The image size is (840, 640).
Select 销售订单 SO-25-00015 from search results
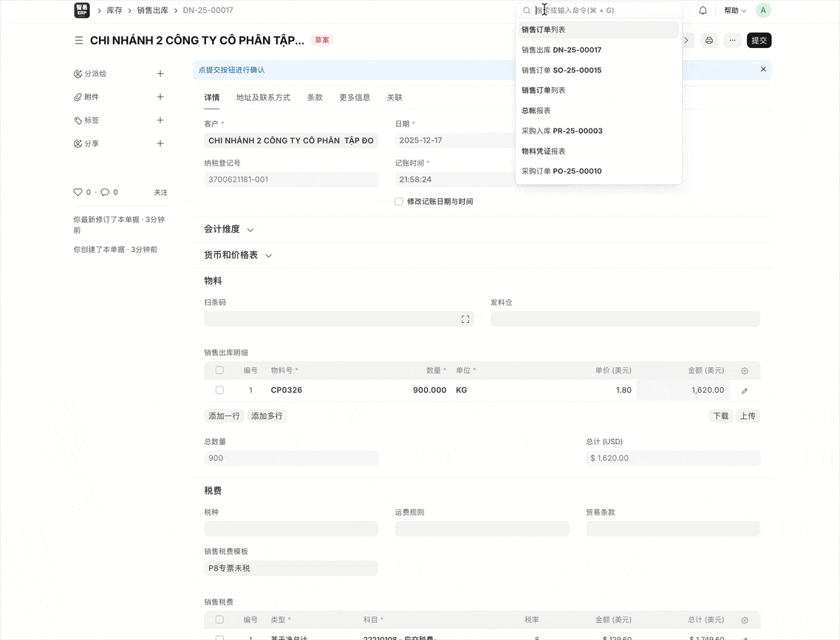tap(561, 70)
